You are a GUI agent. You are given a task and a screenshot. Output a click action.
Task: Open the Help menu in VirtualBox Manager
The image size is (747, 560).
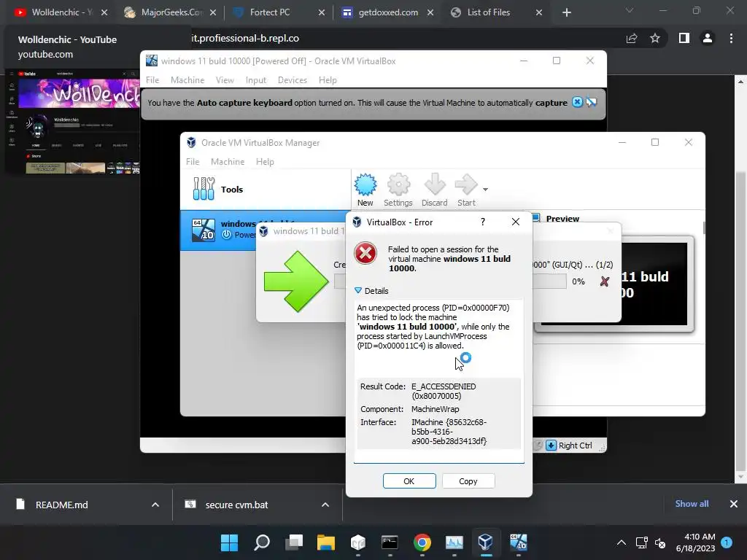(265, 162)
